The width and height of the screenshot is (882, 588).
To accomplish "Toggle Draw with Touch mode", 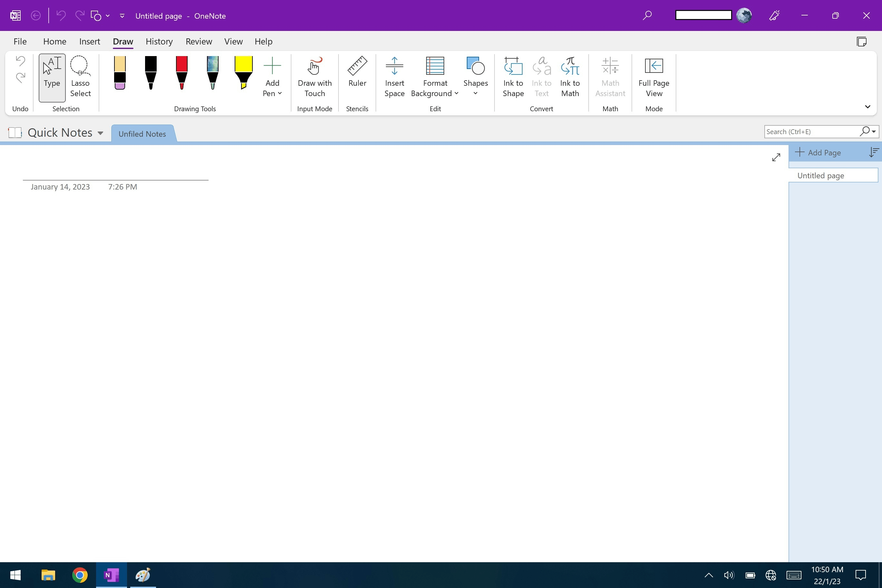I will 315,77.
